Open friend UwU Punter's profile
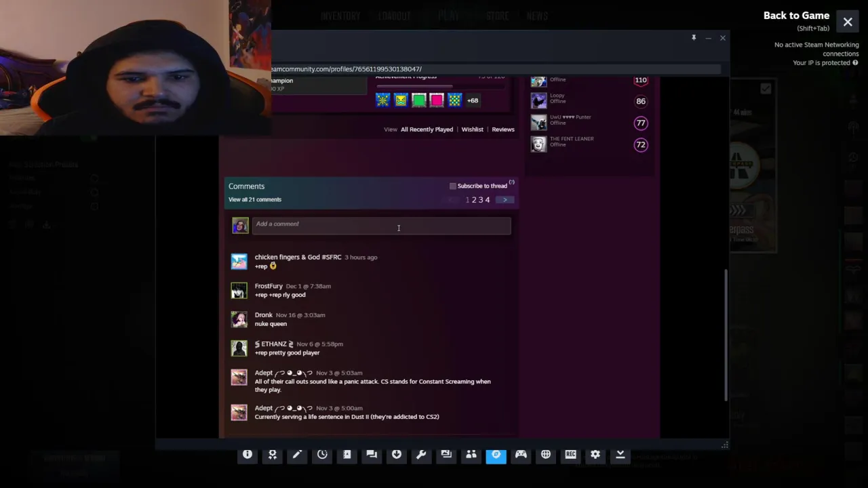The width and height of the screenshot is (868, 488). tap(570, 117)
